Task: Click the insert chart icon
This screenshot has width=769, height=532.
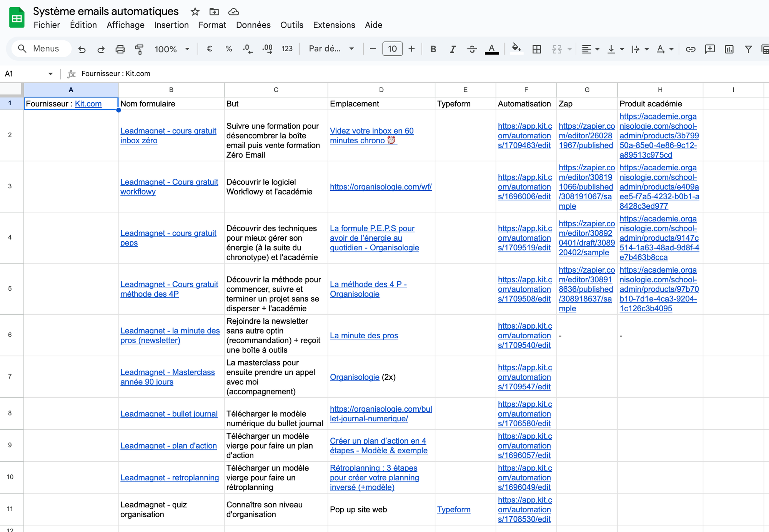Action: point(729,49)
